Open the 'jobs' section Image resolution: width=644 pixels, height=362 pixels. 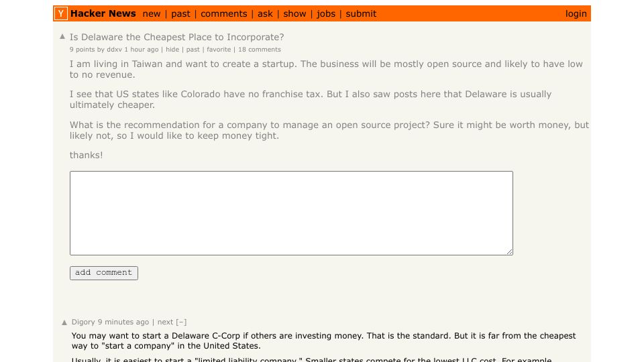(x=326, y=14)
